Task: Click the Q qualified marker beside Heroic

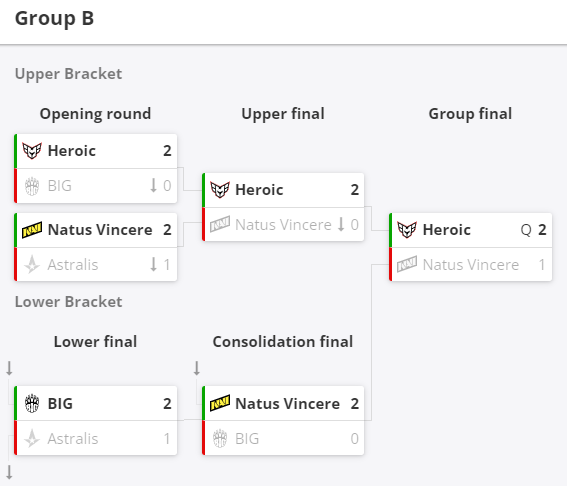Action: click(x=526, y=230)
